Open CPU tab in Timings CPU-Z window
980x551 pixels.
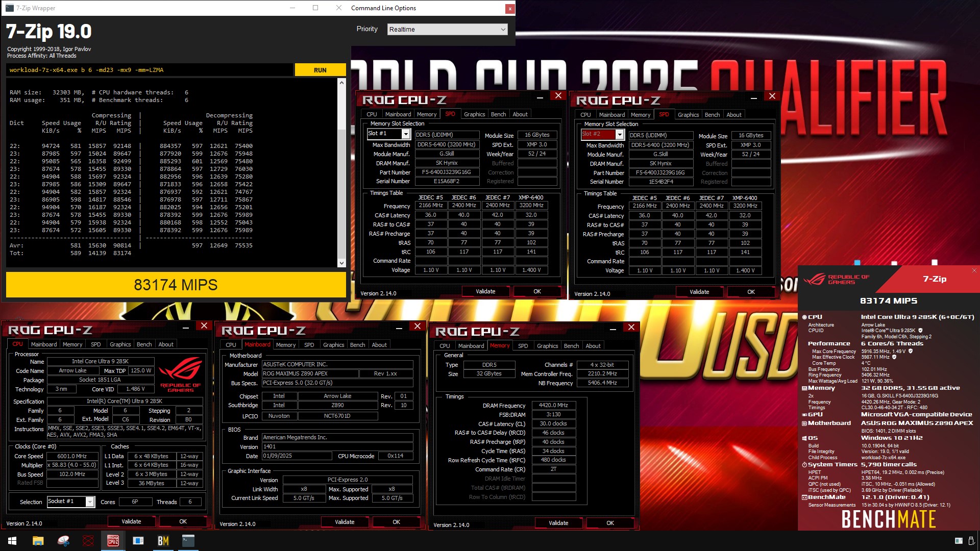coord(445,346)
